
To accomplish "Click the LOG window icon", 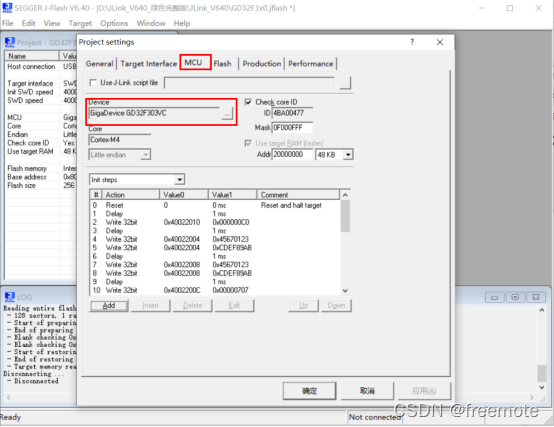I will (x=10, y=297).
